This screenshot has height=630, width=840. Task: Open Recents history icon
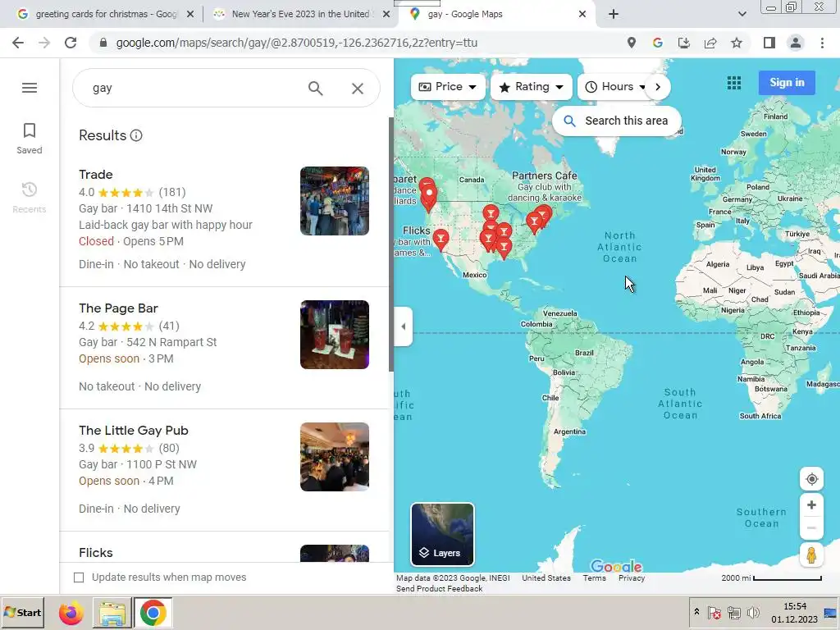click(30, 197)
